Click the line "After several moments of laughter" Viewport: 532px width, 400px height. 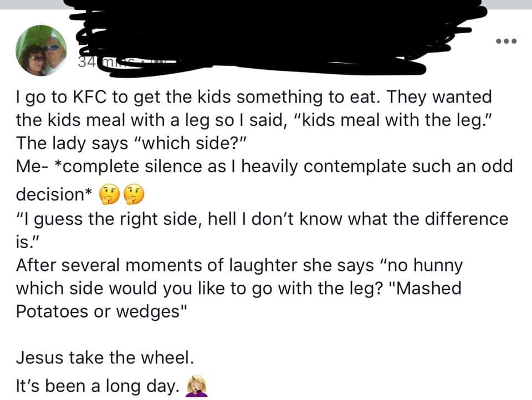click(239, 265)
